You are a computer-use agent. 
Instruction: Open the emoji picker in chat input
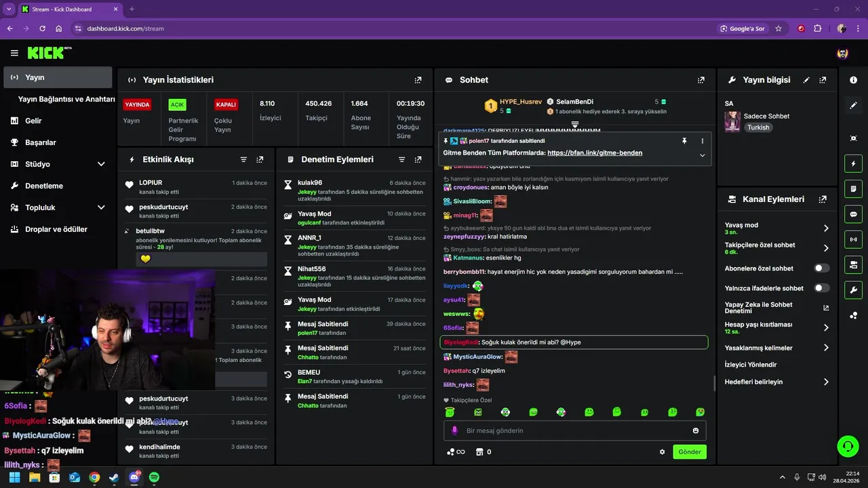(x=696, y=430)
